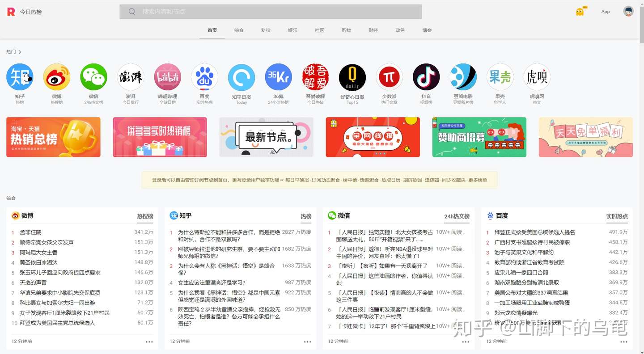Click the App link in the header
644x354 pixels.
606,12
